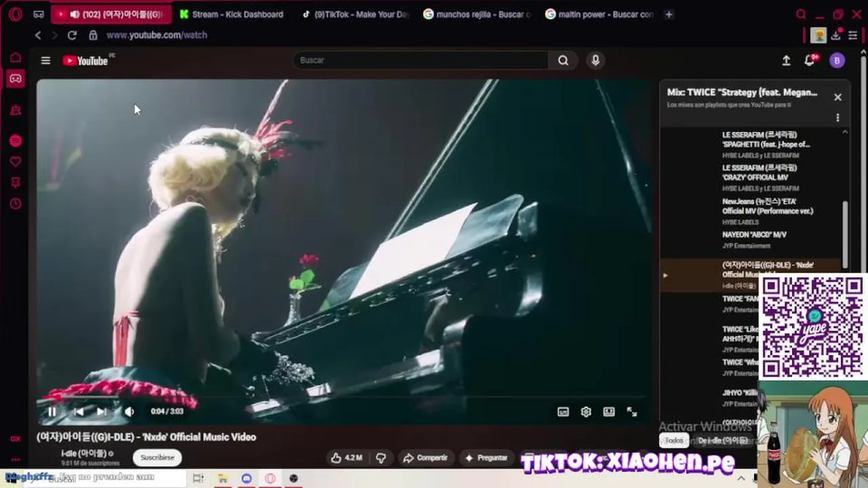Open the Opera sidebar home icon
Image resolution: width=868 pixels, height=488 pixels.
click(15, 58)
